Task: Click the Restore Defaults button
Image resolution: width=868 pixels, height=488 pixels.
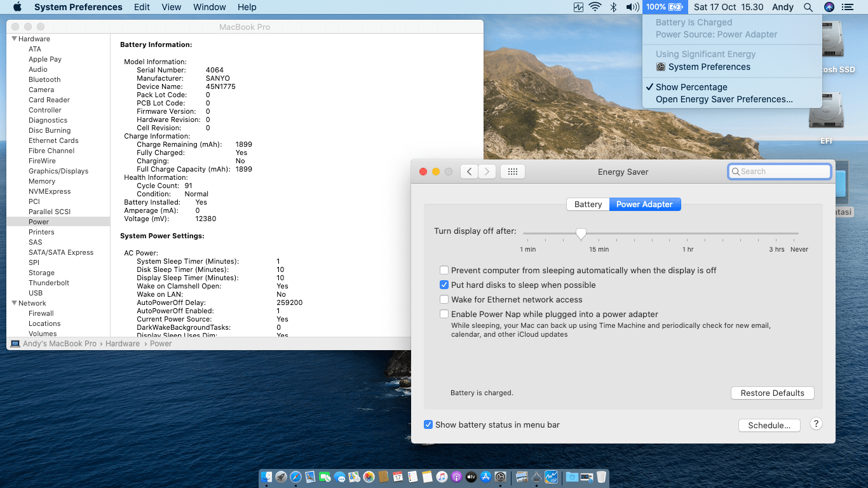Action: pyautogui.click(x=772, y=393)
